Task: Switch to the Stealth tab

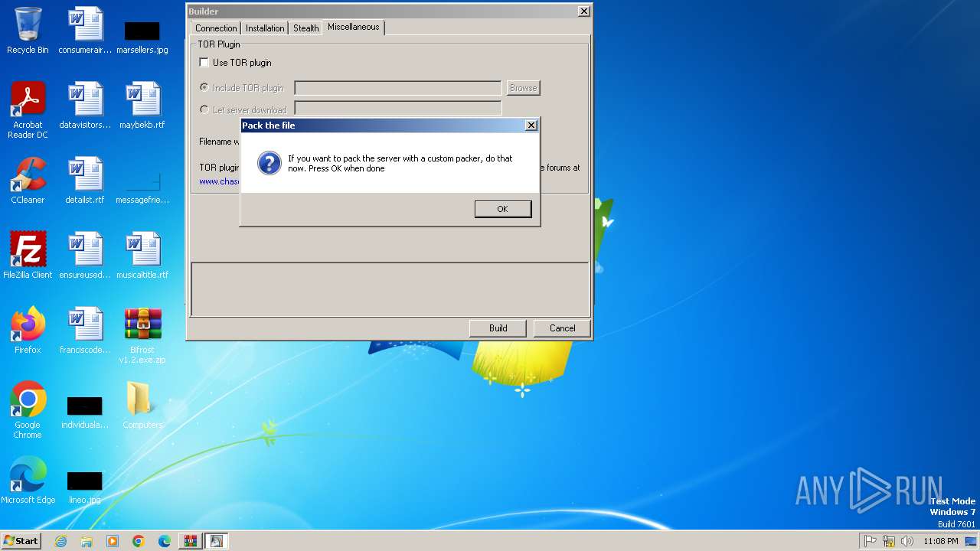Action: point(305,28)
